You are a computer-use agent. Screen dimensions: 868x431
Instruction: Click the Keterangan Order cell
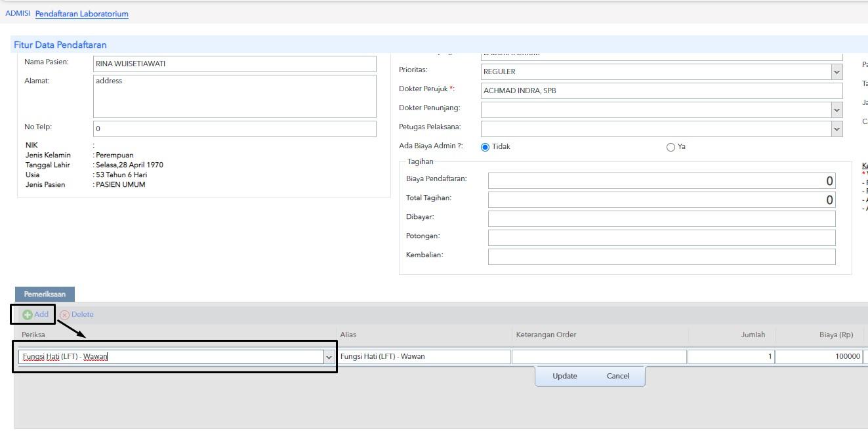599,357
